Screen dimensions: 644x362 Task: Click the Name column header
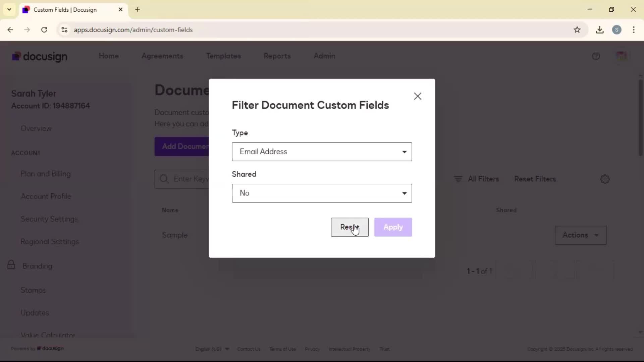[170, 210]
